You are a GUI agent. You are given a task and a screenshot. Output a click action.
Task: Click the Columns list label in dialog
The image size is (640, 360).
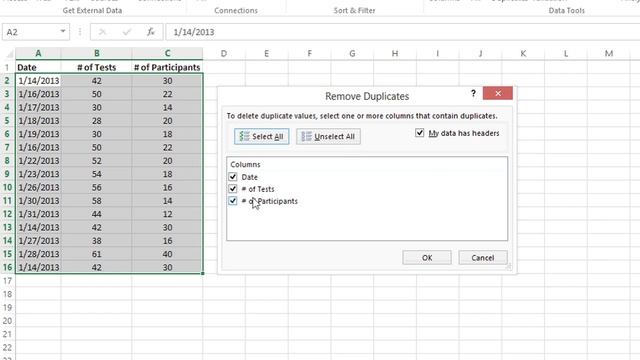[x=245, y=164]
